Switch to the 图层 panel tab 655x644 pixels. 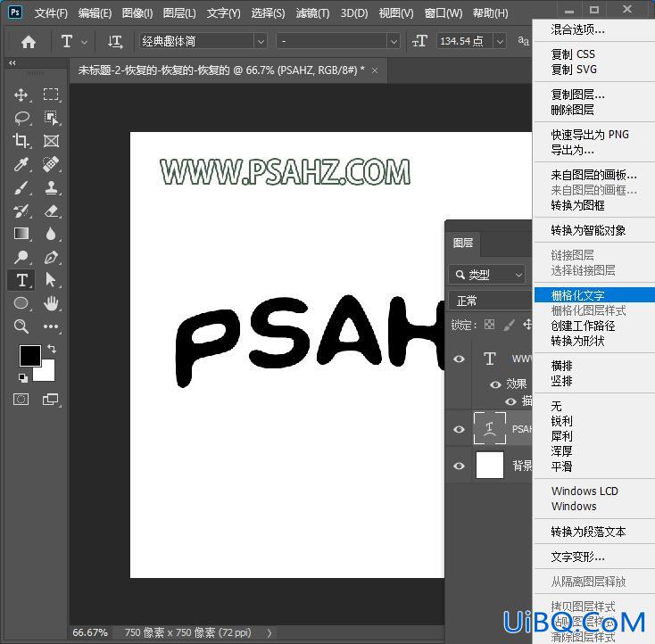[x=463, y=244]
